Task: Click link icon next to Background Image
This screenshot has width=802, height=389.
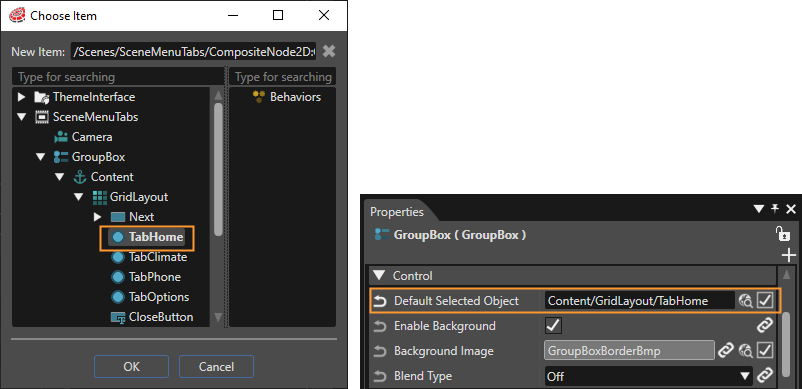Action: [726, 351]
